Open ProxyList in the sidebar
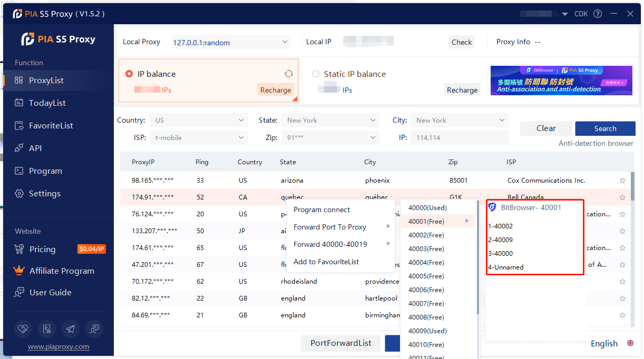Image resolution: width=644 pixels, height=359 pixels. click(58, 80)
